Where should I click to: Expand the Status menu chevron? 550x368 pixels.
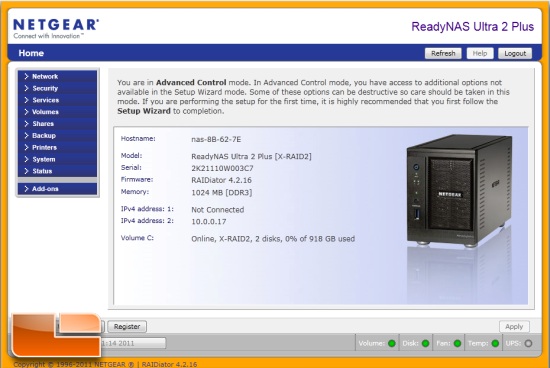point(26,171)
